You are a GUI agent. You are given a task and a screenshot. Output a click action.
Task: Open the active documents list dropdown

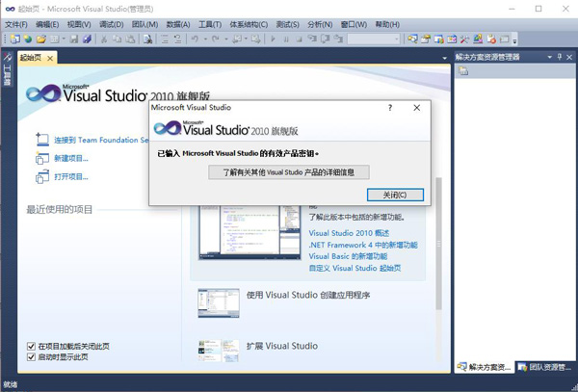pos(444,58)
